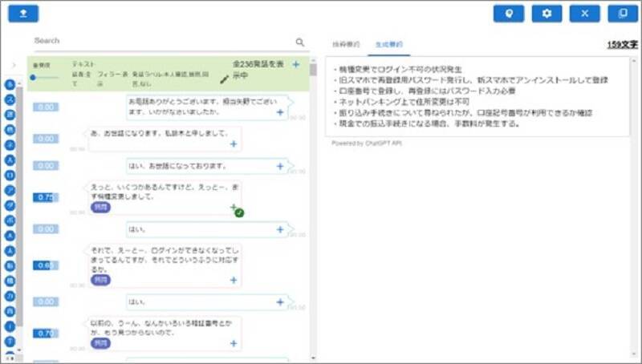Click the plus icon on the ログインができなくなって message
Image resolution: width=642 pixels, height=364 pixels.
pos(234,281)
